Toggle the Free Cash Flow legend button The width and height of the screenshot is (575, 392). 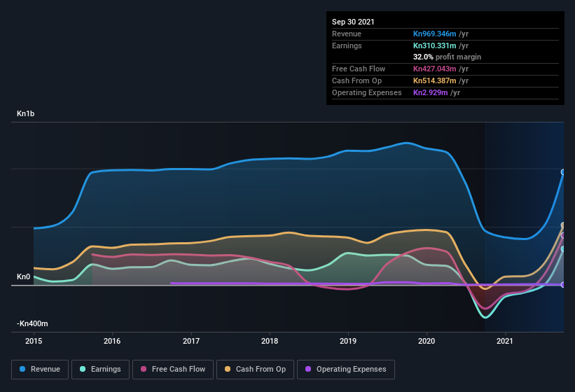pos(173,370)
